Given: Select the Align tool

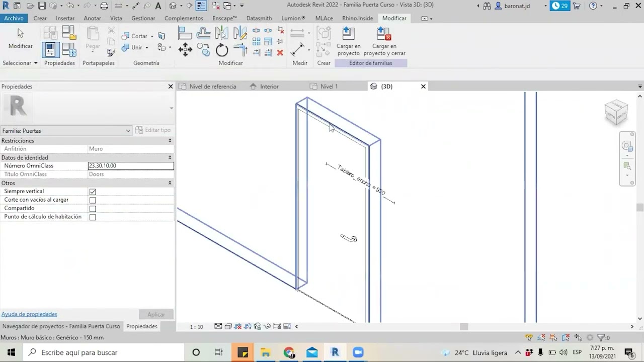Looking at the screenshot, I should [x=185, y=33].
